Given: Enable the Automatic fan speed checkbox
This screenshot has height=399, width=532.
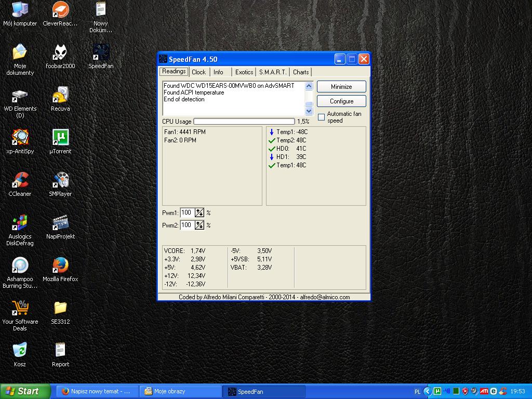Looking at the screenshot, I should pos(321,117).
